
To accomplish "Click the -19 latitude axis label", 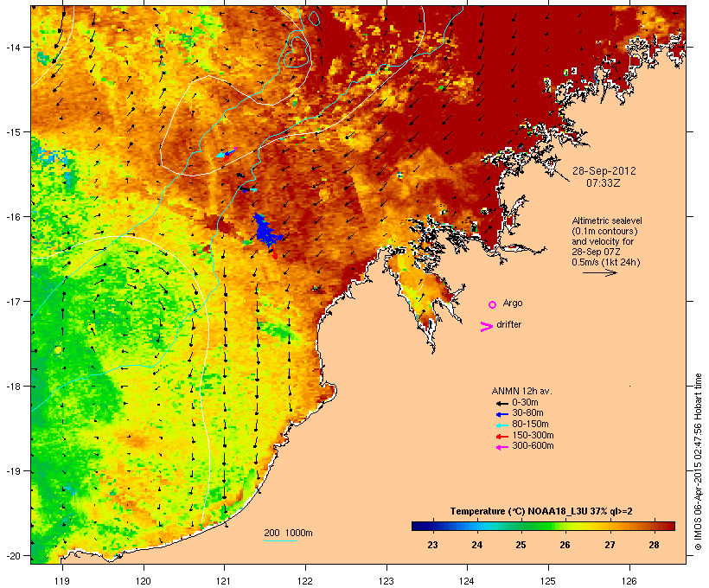I will pyautogui.click(x=12, y=471).
